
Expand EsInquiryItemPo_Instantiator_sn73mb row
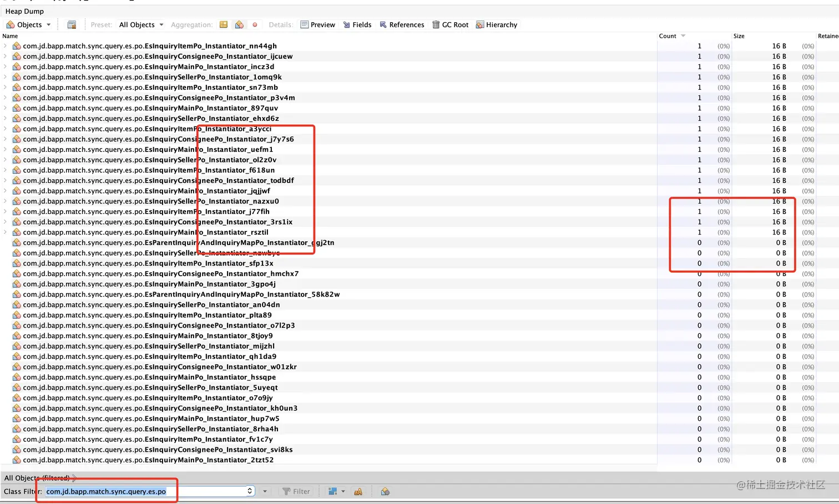[6, 87]
